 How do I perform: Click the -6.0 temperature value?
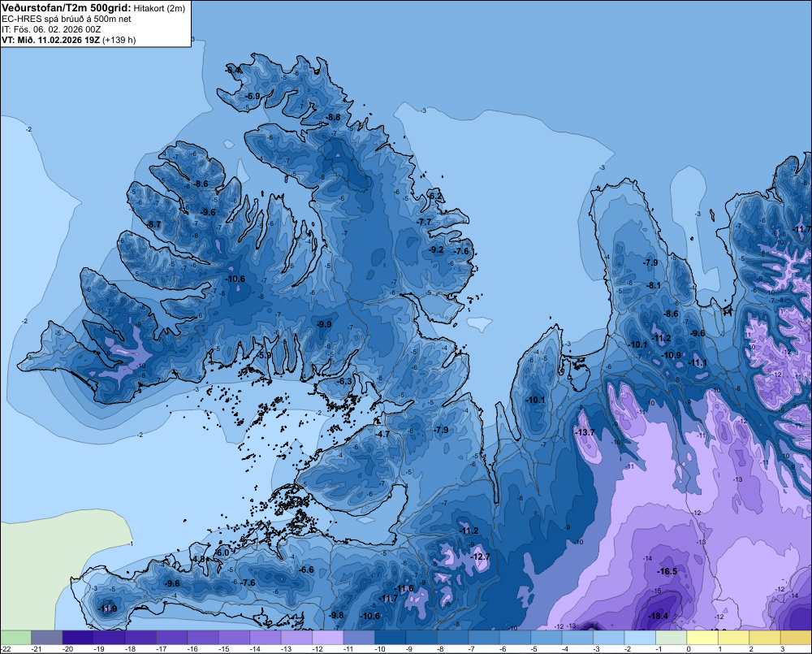[x=222, y=552]
